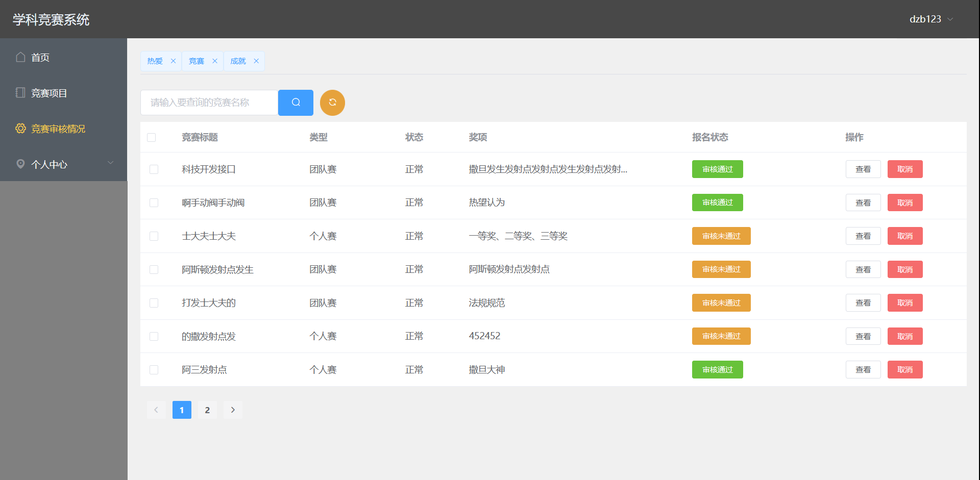Click 审核未通过 tag for 打发士大夫的
980x480 pixels.
click(x=721, y=303)
